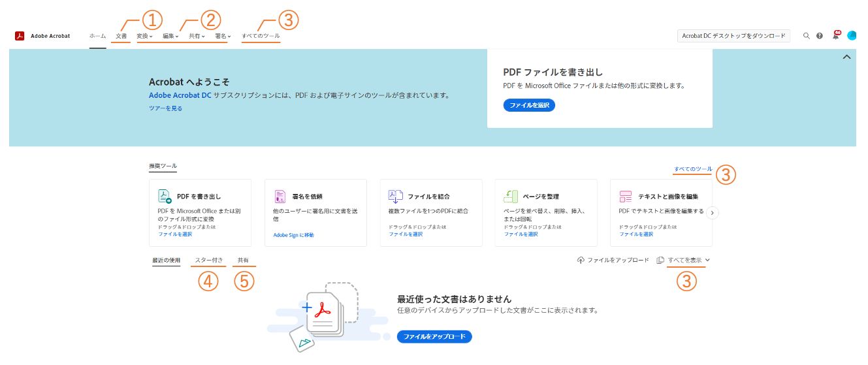
Task: Click ファイルを選択 link in PDFを書き出し card
Action: (x=175, y=234)
